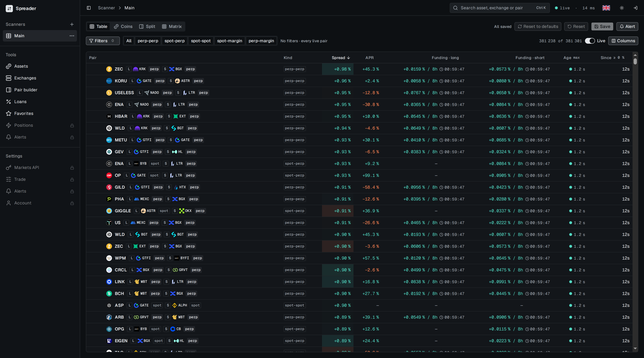Select the spot-spot filter chip

[x=201, y=41]
